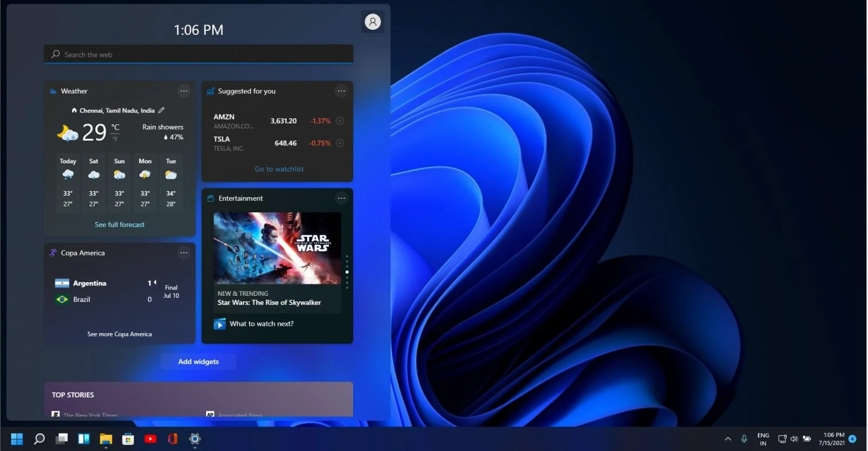Expand hidden system tray icons chevron
The image size is (868, 451).
click(728, 439)
